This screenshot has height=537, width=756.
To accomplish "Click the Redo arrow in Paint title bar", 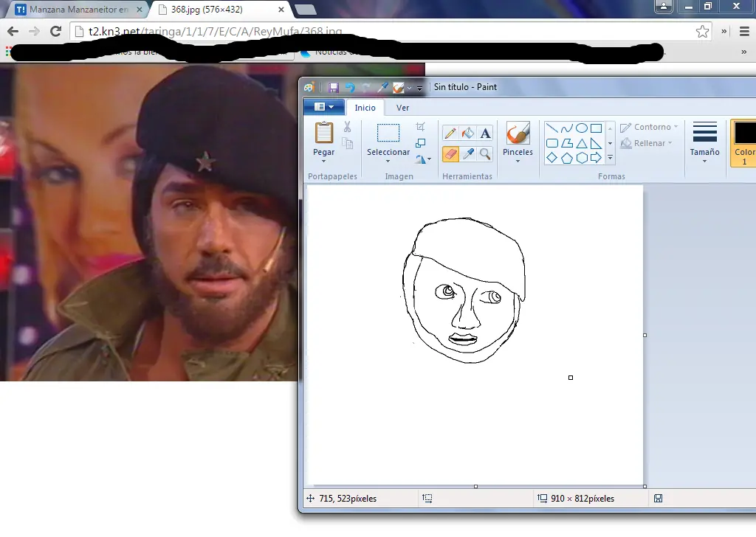I will tap(366, 88).
